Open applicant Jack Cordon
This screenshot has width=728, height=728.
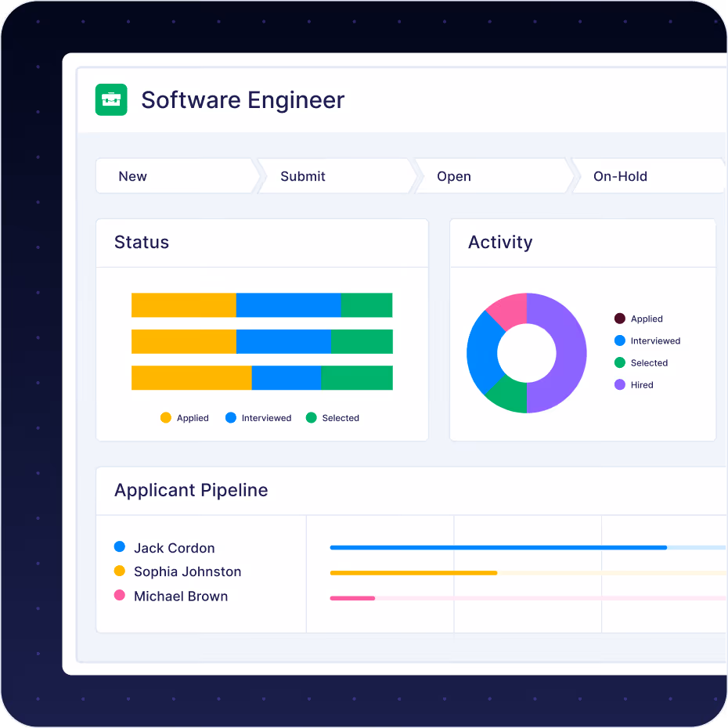point(174,548)
